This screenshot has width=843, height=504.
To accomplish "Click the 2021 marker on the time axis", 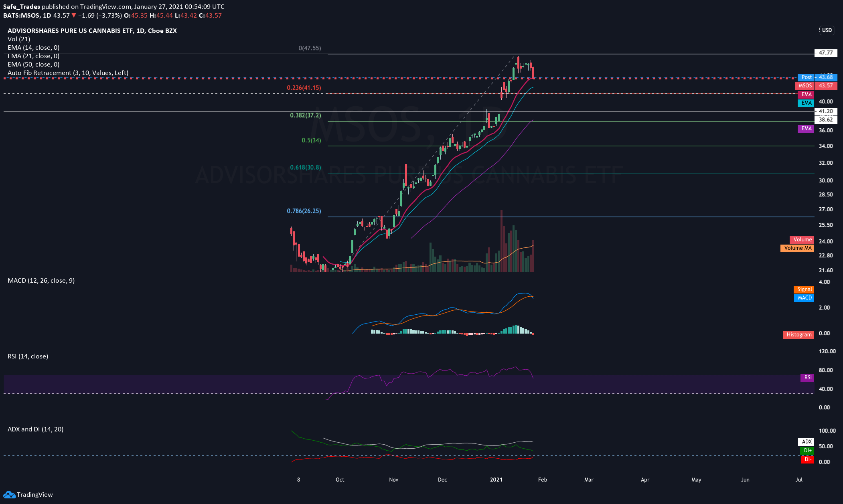I will pos(496,480).
